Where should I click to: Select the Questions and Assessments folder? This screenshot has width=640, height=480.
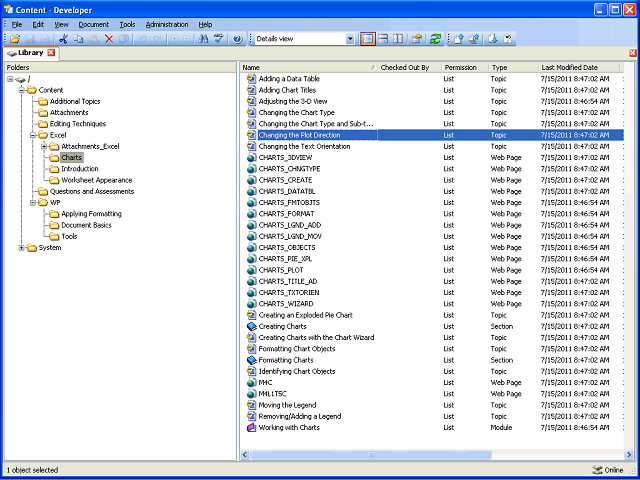[92, 191]
